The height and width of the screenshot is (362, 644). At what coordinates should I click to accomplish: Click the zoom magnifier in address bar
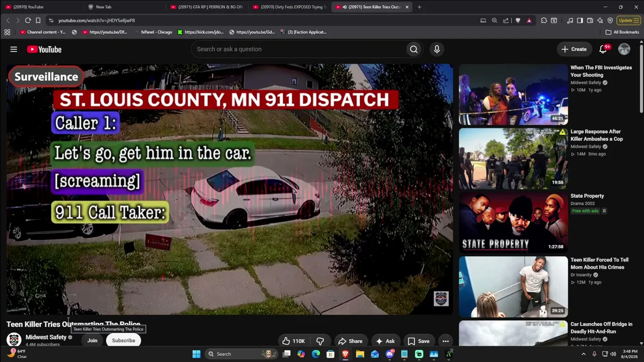(x=495, y=21)
